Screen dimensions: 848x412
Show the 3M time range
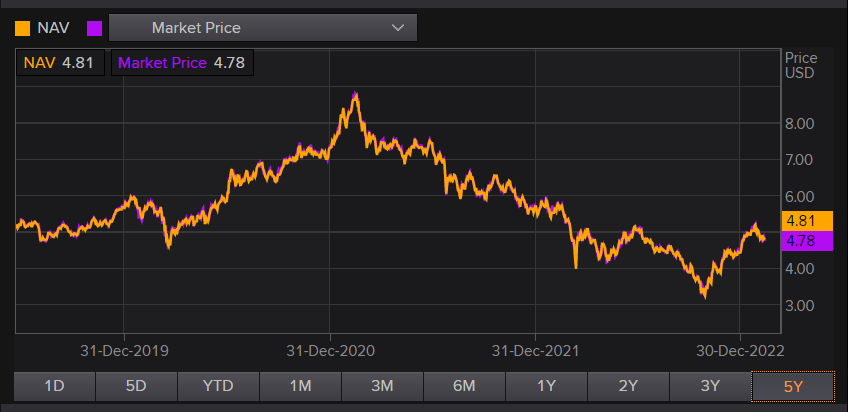pyautogui.click(x=382, y=386)
